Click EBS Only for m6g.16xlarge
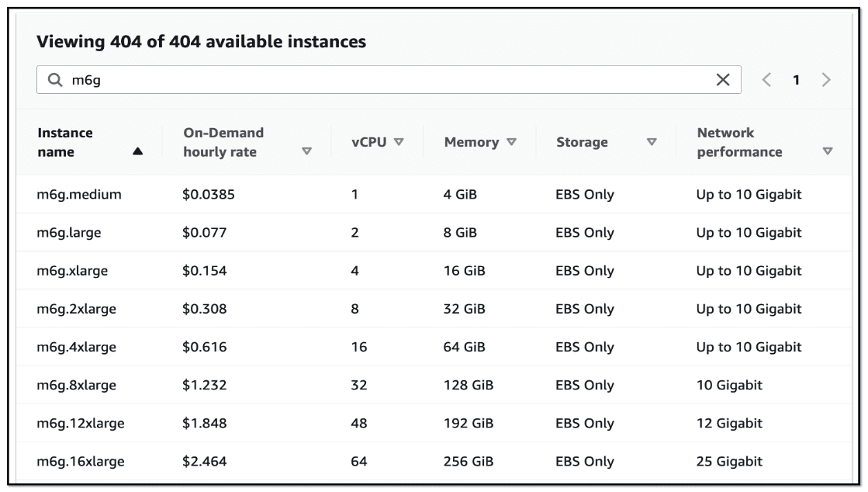This screenshot has width=868, height=492. (x=585, y=462)
